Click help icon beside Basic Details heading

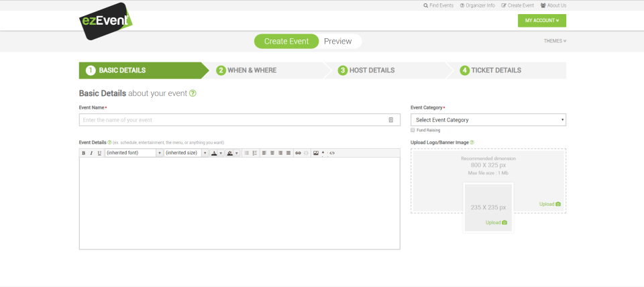click(193, 93)
